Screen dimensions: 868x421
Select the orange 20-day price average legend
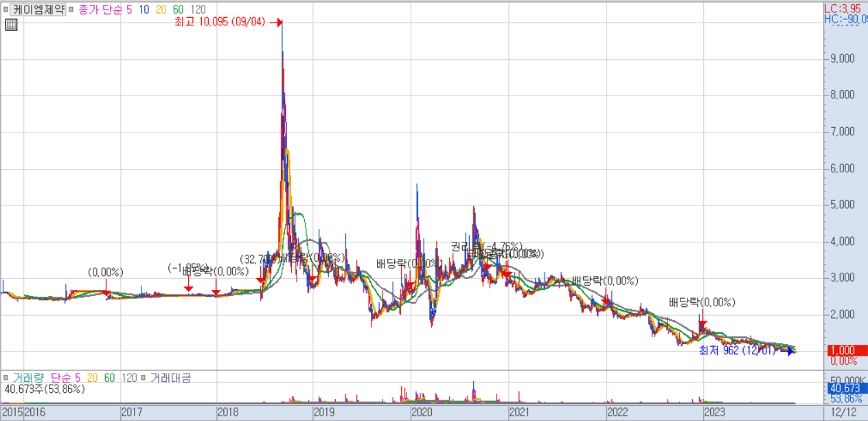pyautogui.click(x=161, y=10)
